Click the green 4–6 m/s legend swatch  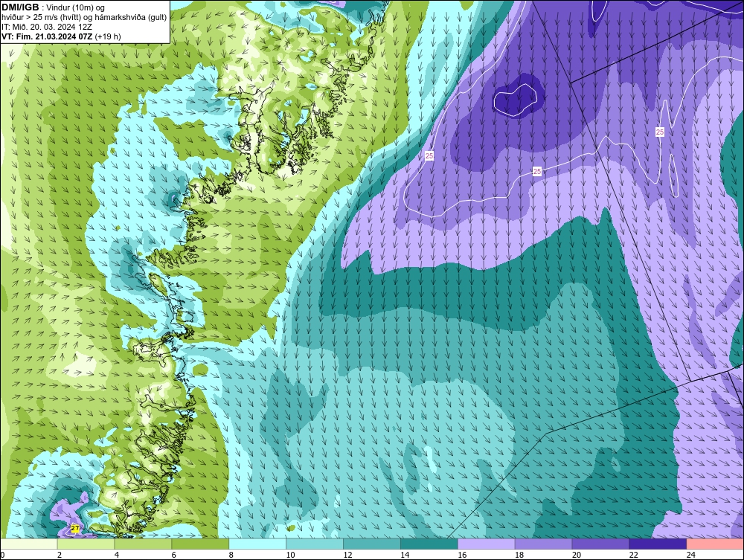click(143, 544)
